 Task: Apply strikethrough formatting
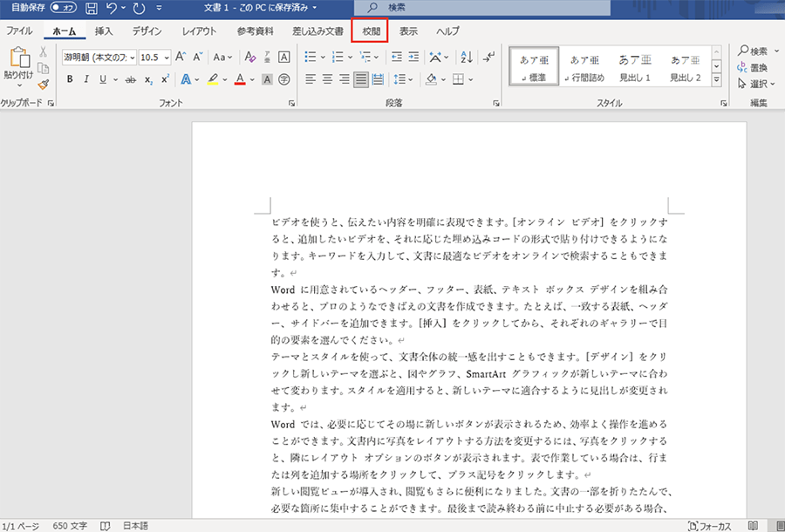click(x=131, y=79)
